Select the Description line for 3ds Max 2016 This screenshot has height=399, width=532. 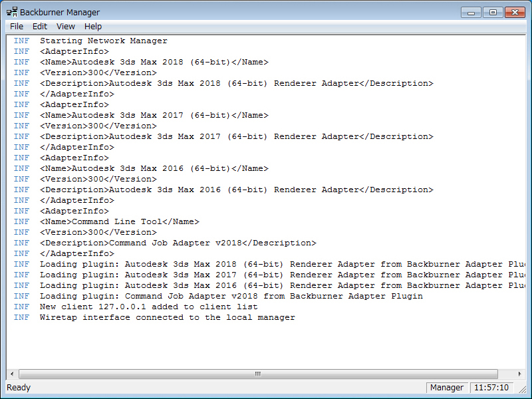point(223,190)
